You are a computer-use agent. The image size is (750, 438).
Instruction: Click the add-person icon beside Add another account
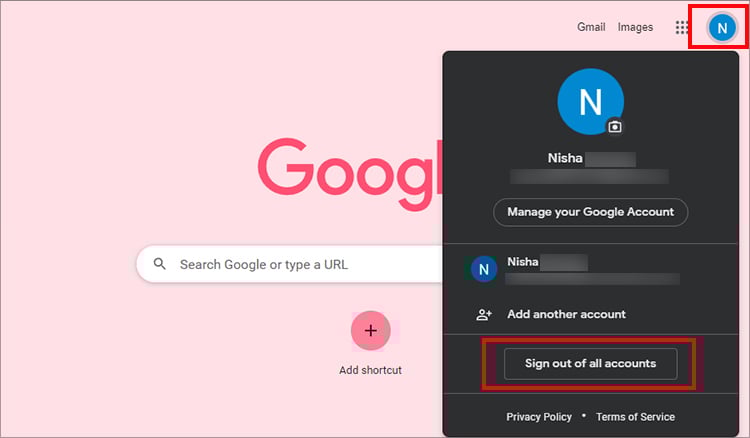tap(484, 315)
